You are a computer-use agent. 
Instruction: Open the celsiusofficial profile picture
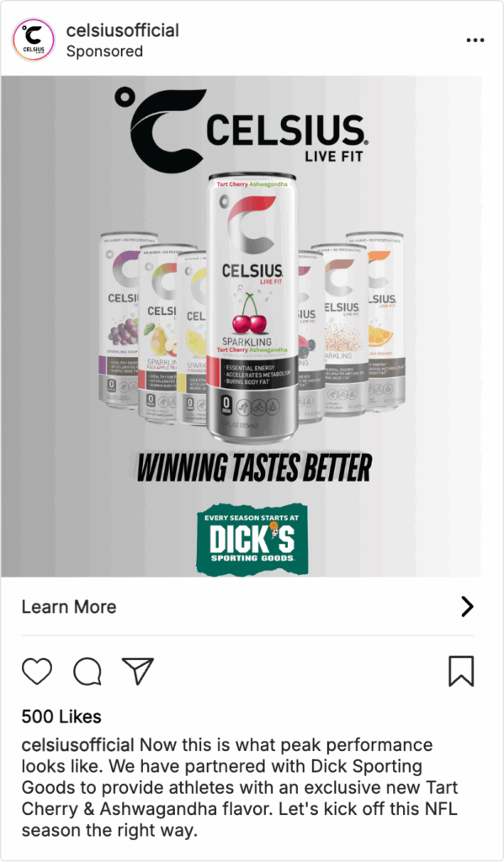[x=34, y=40]
